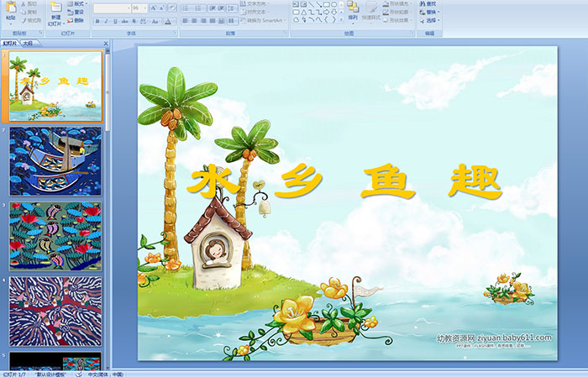Toggle Center text alignment
588x377 pixels.
click(194, 21)
